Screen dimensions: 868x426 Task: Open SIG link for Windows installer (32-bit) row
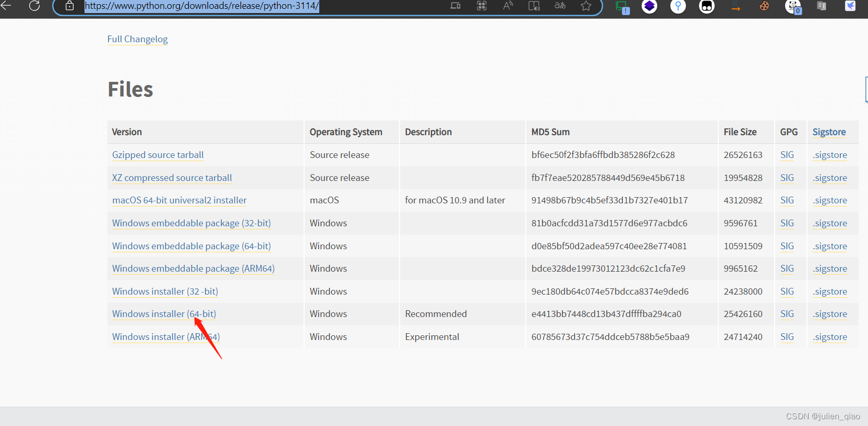[x=787, y=291]
